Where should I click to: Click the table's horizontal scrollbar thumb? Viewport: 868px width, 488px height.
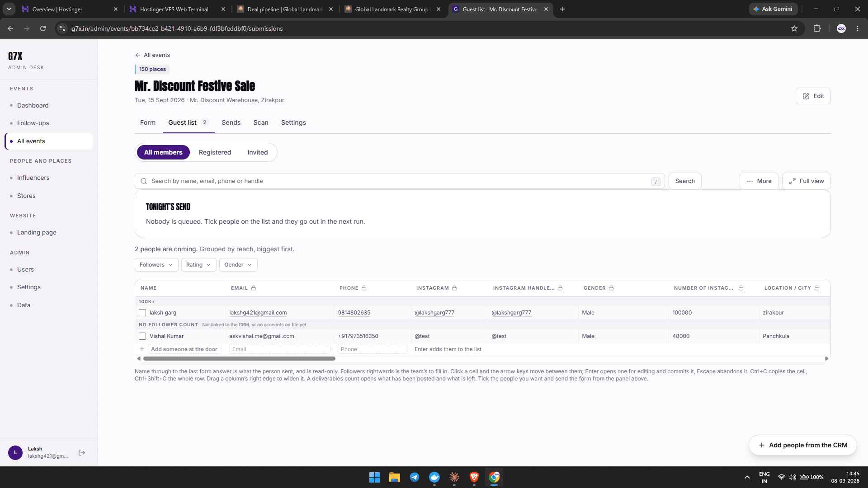[239, 359]
